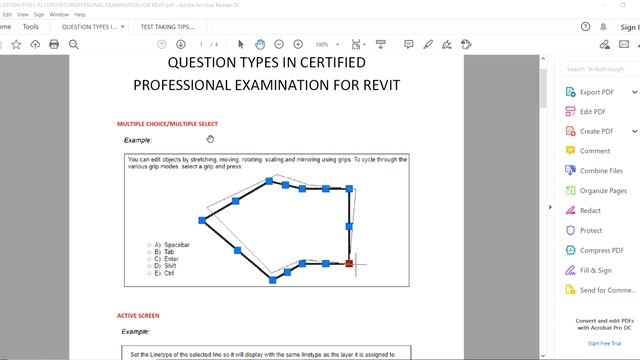This screenshot has height=360, width=640.
Task: Activate the hand pan tool
Action: coord(260,44)
